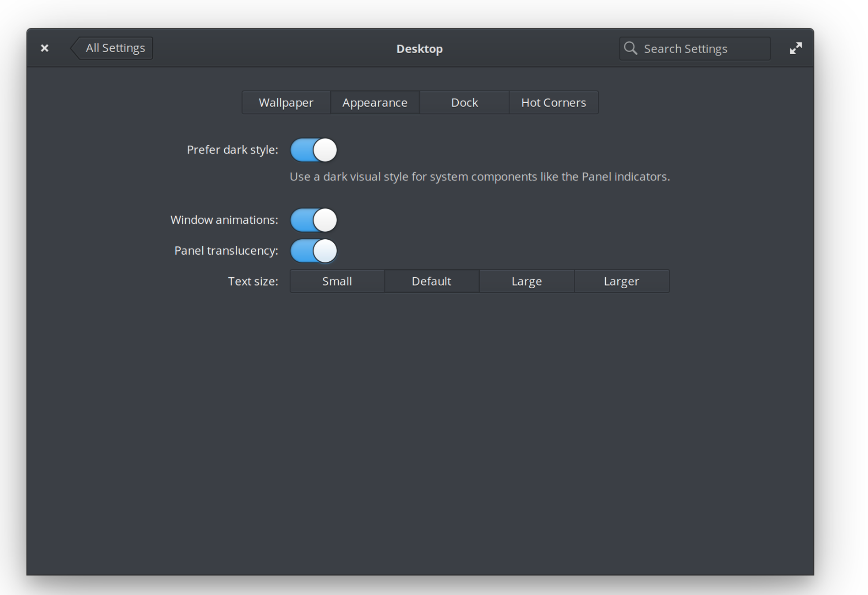Image resolution: width=868 pixels, height=595 pixels.
Task: Click the dark visual style description text
Action: [x=480, y=177]
